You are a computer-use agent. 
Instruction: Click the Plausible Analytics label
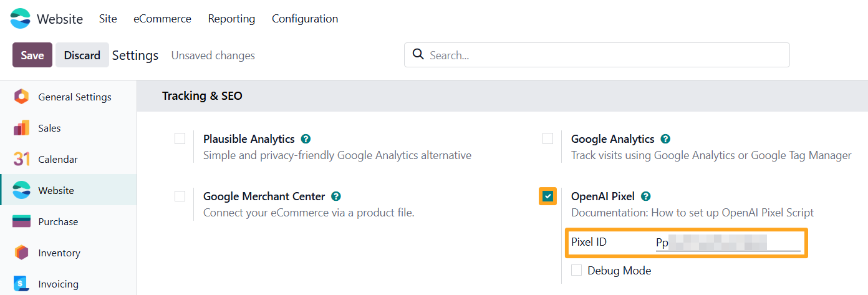pos(249,139)
